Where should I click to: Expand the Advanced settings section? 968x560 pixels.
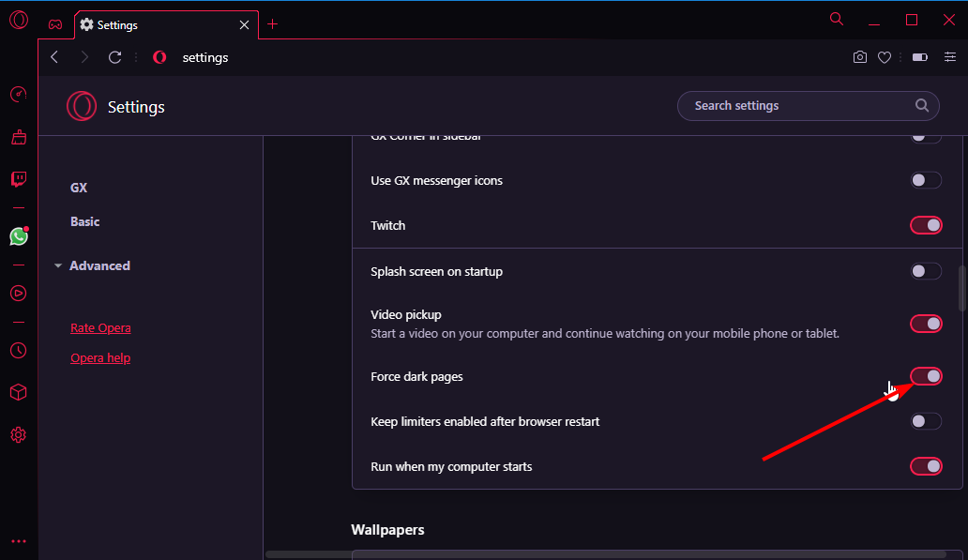tap(99, 265)
